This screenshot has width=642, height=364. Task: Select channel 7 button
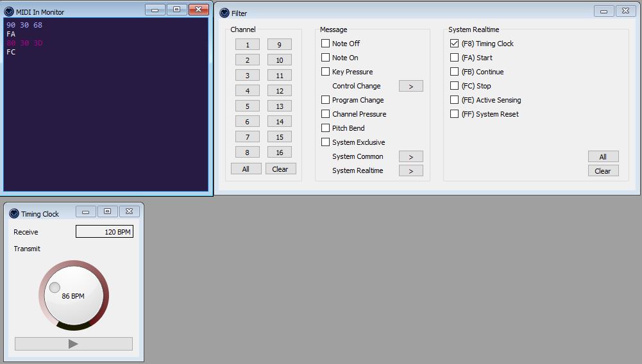pos(248,137)
